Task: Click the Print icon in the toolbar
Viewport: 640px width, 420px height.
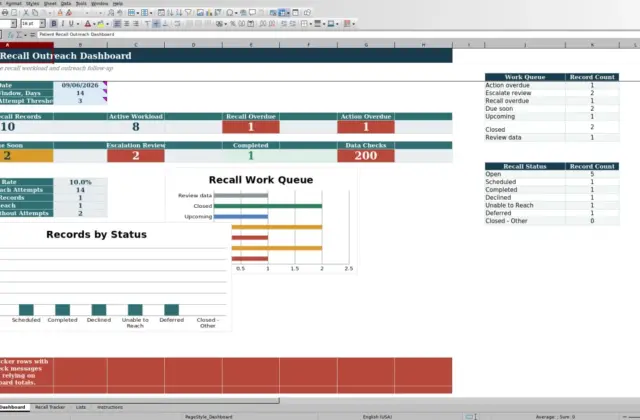Action: 5,13
